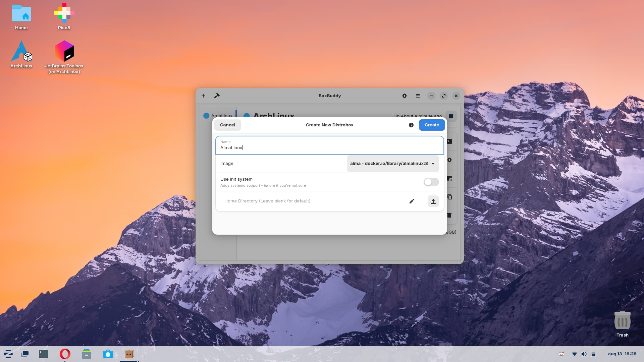Click the Home Directory text field
644x362 pixels.
[312, 201]
